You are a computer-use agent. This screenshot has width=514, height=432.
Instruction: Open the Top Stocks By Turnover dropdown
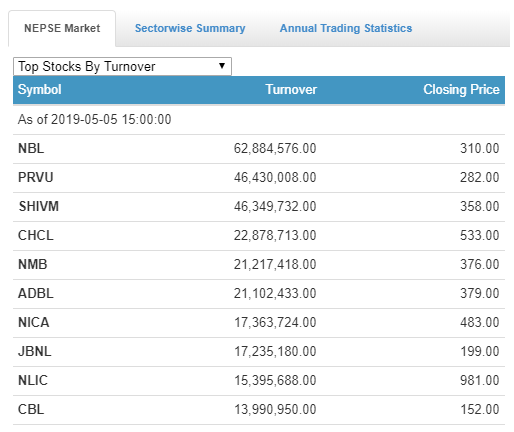(122, 66)
